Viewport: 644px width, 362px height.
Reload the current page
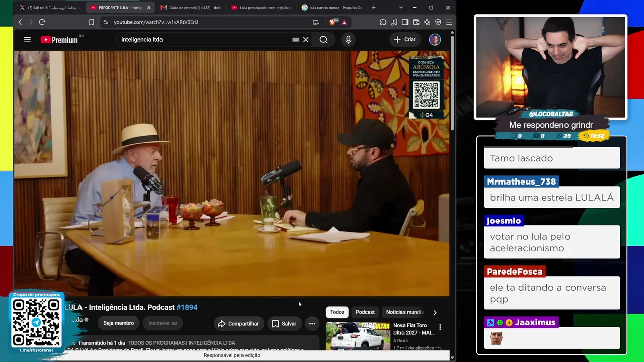pyautogui.click(x=42, y=22)
